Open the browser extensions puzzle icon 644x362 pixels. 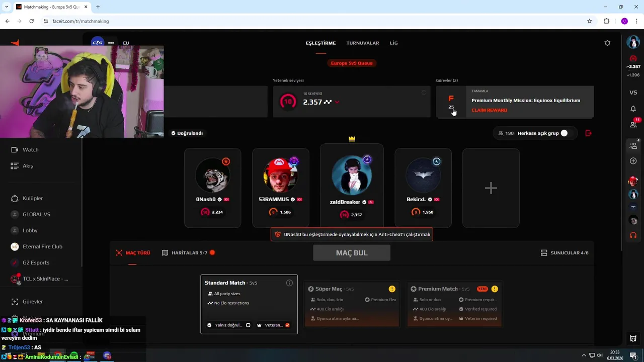[606, 21]
